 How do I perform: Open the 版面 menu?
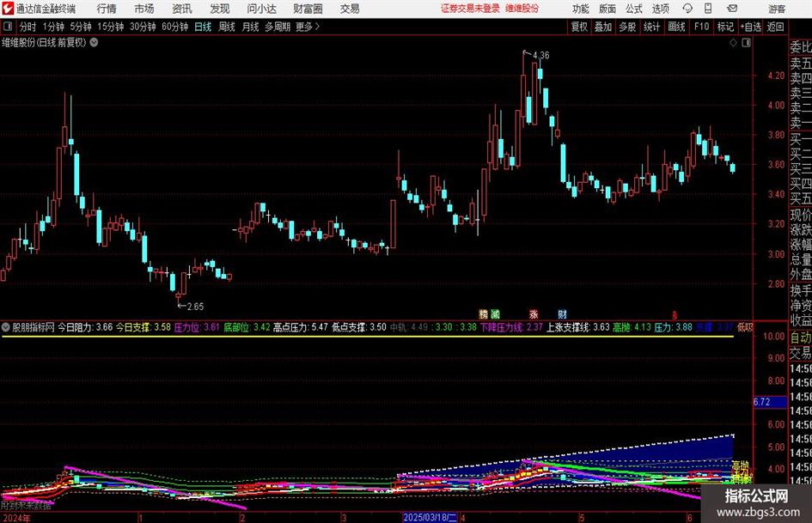click(x=607, y=9)
